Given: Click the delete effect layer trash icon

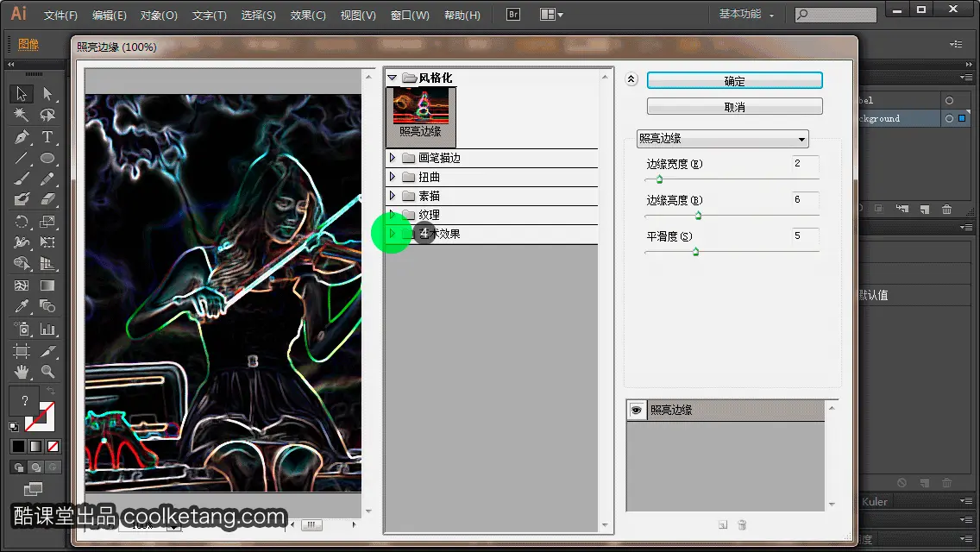Looking at the screenshot, I should (x=742, y=525).
